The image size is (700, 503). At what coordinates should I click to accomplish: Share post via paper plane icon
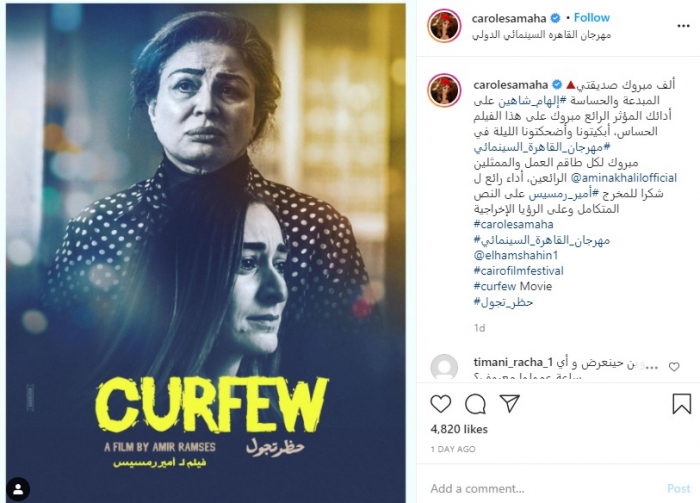[509, 403]
